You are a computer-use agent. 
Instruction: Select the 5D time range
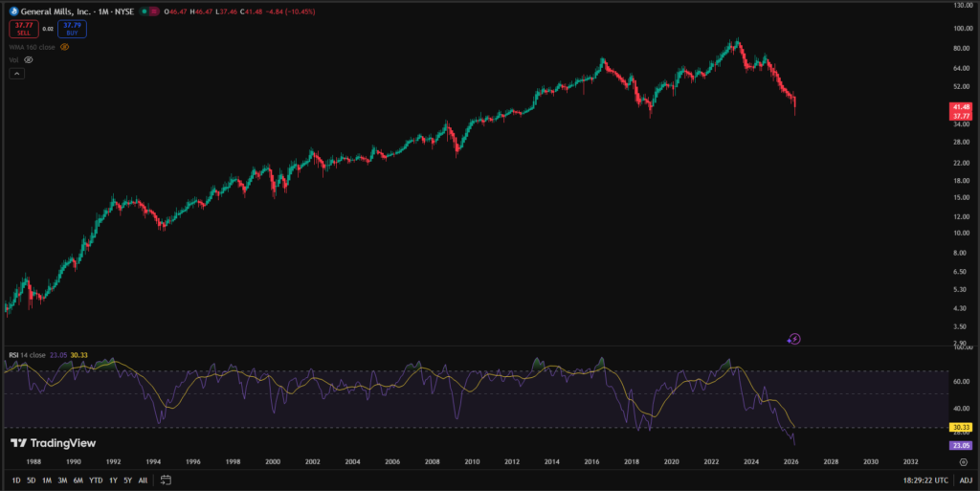[32, 480]
